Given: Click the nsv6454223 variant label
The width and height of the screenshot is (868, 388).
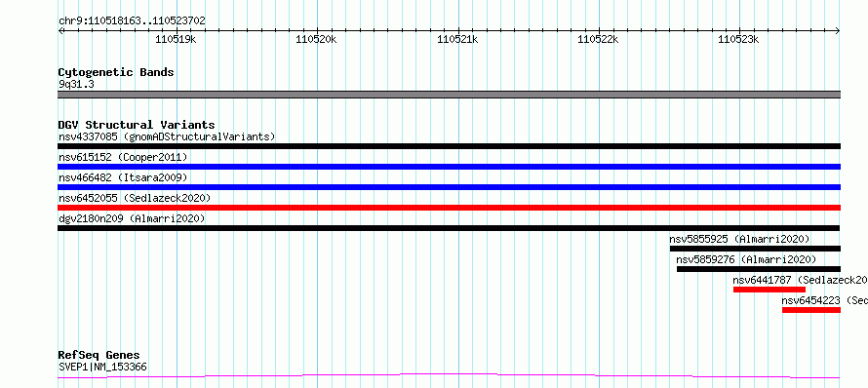Looking at the screenshot, I should [825, 300].
